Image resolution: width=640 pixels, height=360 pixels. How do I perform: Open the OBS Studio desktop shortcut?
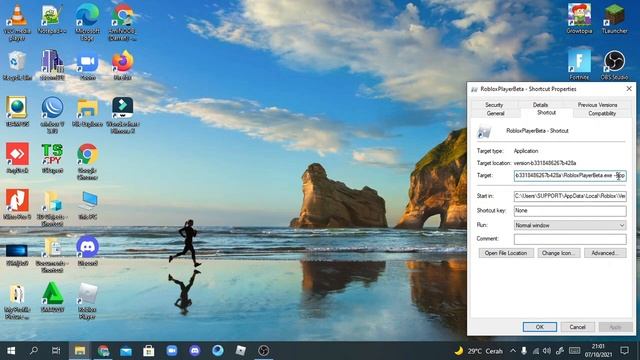(x=614, y=65)
